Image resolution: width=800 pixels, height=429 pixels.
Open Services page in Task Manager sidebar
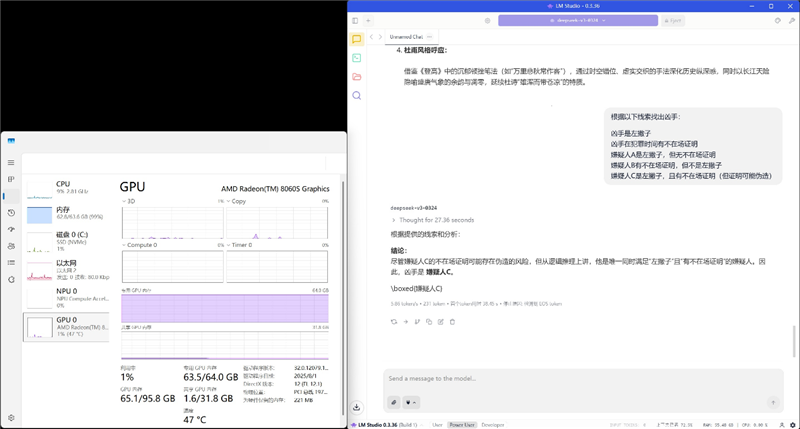[x=11, y=280]
